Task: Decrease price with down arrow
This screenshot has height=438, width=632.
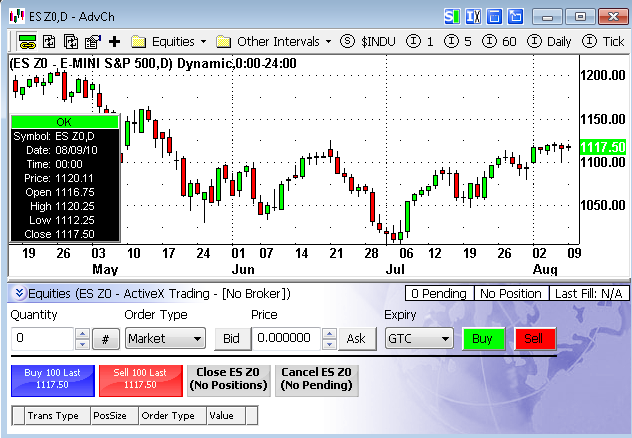Action: (329, 344)
